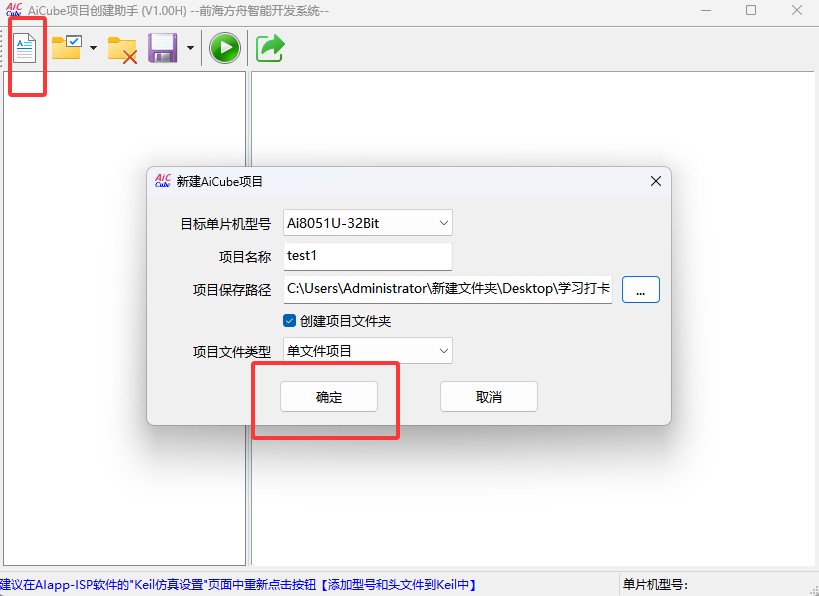The height and width of the screenshot is (596, 819).
Task: Expand the save icon dropdown arrow
Action: (190, 48)
